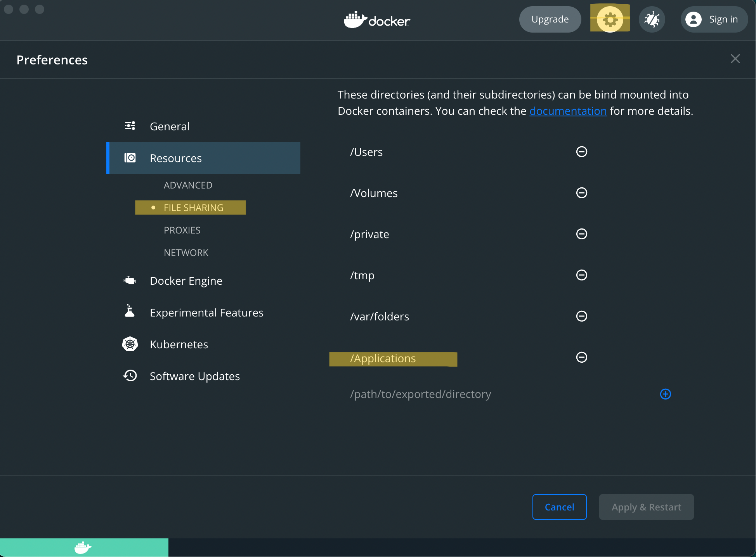Remove the /Users shared directory
The image size is (756, 557).
click(x=581, y=152)
